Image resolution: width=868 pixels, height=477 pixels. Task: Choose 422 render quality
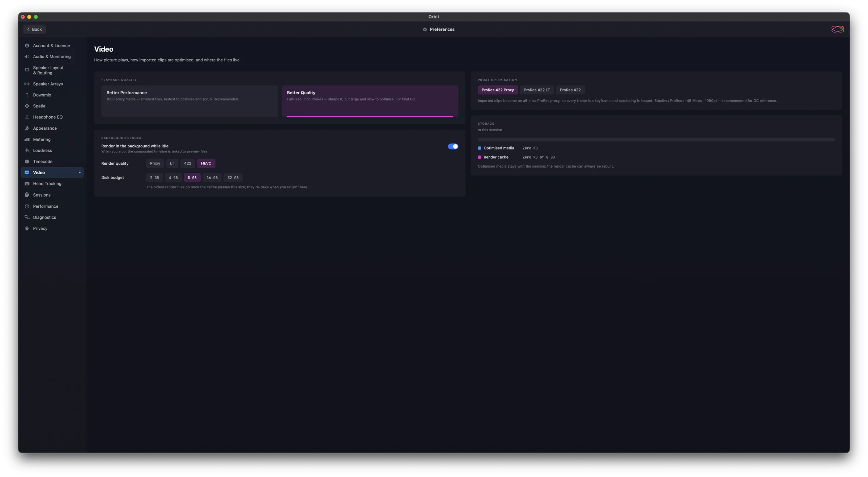click(x=187, y=163)
